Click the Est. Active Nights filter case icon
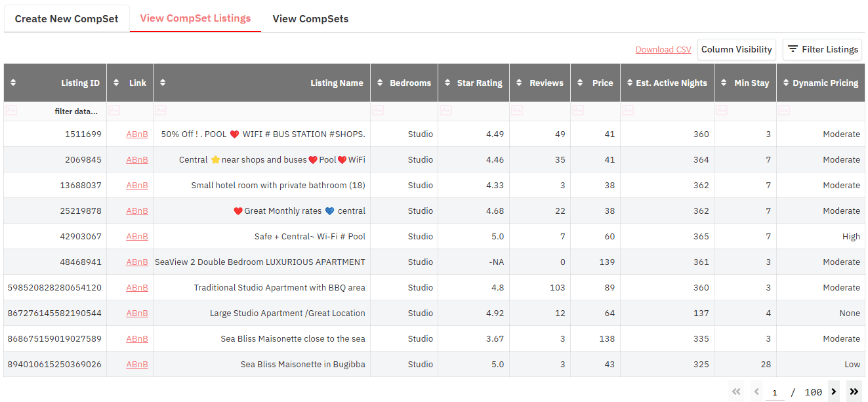 628,111
